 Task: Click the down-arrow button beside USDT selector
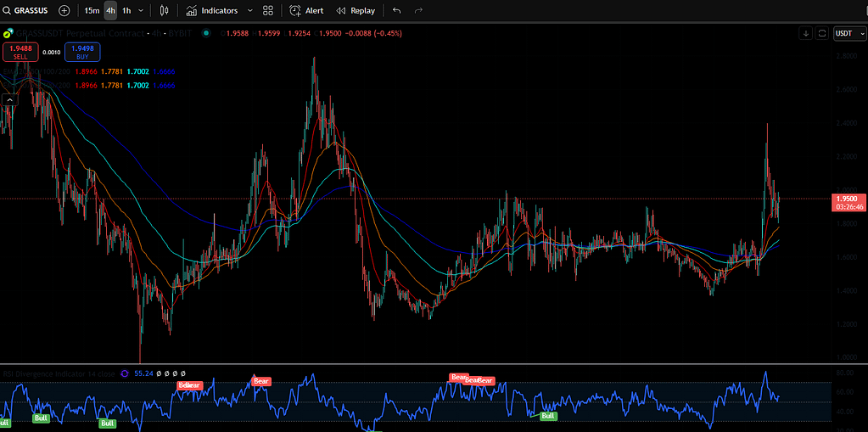click(805, 33)
